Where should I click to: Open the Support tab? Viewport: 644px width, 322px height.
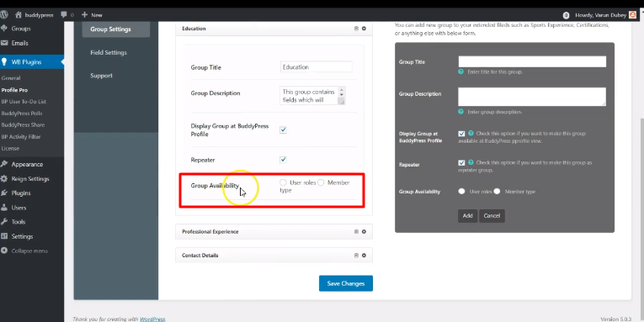pos(101,76)
